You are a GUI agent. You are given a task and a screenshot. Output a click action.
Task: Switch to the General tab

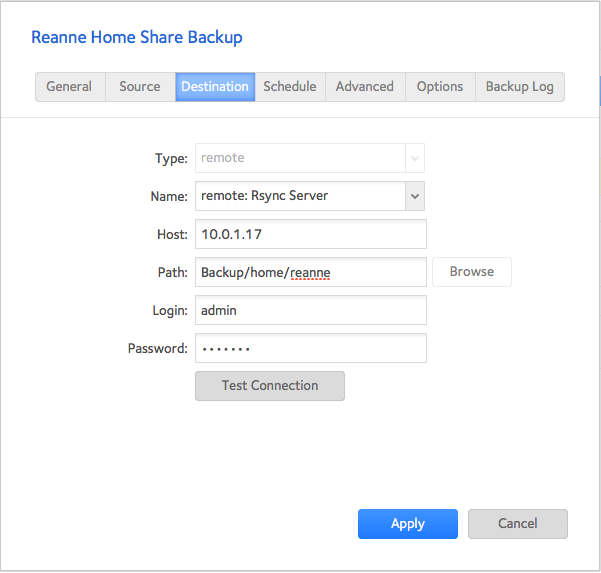pos(69,87)
